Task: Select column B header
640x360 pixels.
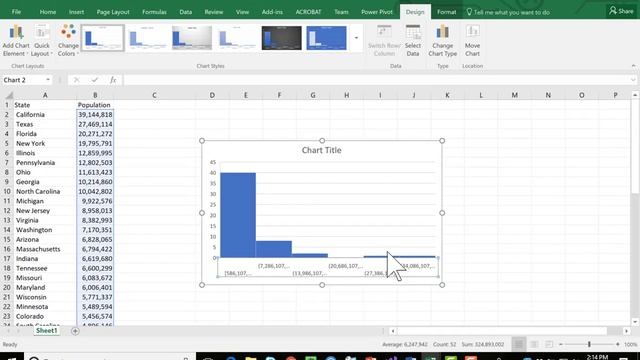Action: click(x=95, y=95)
